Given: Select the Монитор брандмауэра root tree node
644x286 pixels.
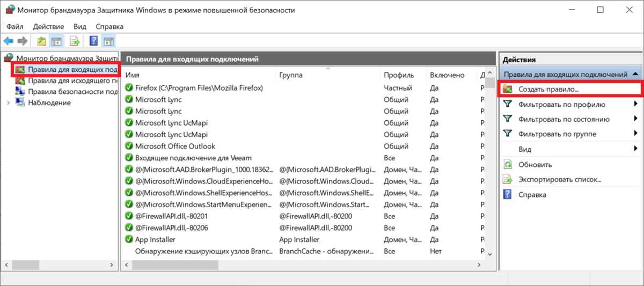Looking at the screenshot, I should (67, 58).
